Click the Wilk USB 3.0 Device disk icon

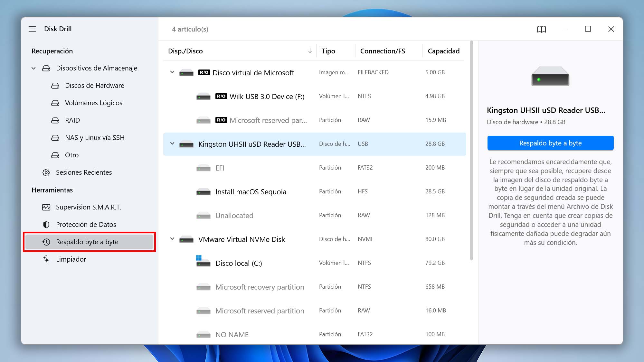tap(204, 97)
